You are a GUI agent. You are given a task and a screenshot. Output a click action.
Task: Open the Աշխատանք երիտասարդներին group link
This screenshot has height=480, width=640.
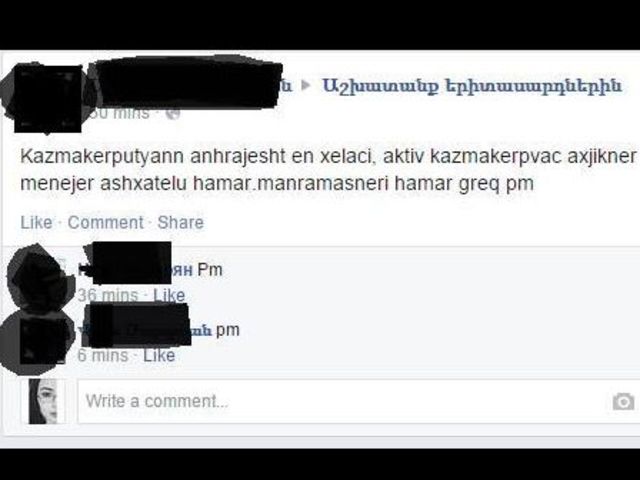[x=472, y=86]
